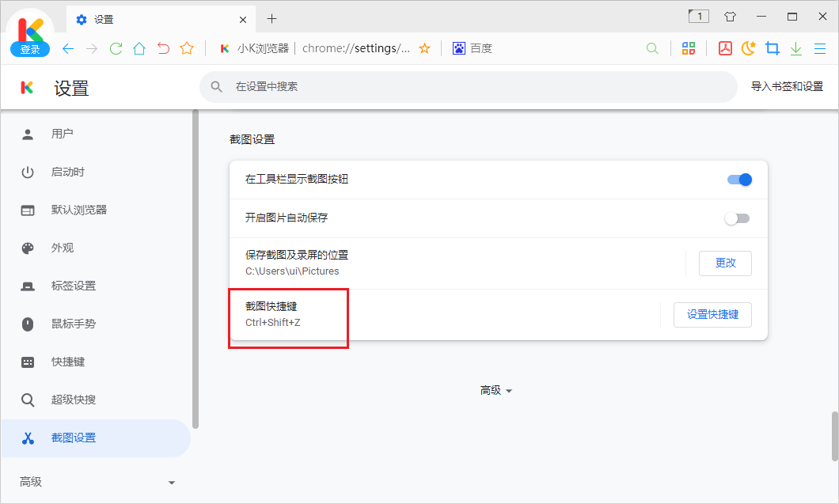Disable 在工具栏显示截图按钮 toggle
839x504 pixels.
tap(739, 180)
